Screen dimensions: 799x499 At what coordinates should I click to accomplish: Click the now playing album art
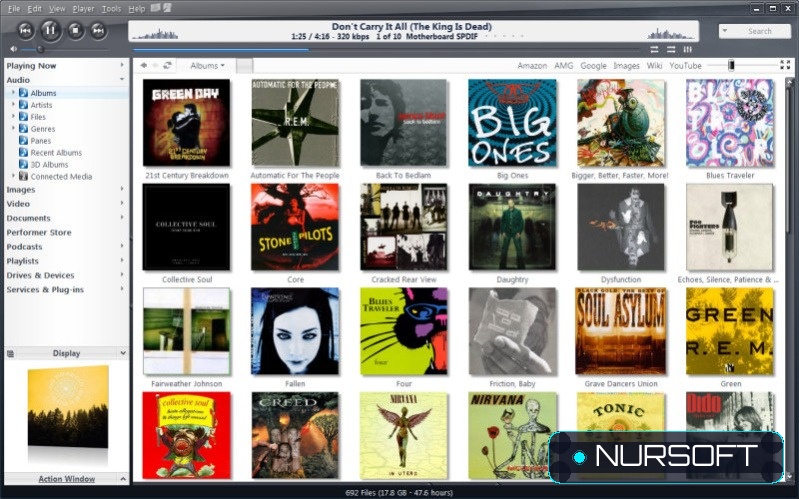pos(68,406)
